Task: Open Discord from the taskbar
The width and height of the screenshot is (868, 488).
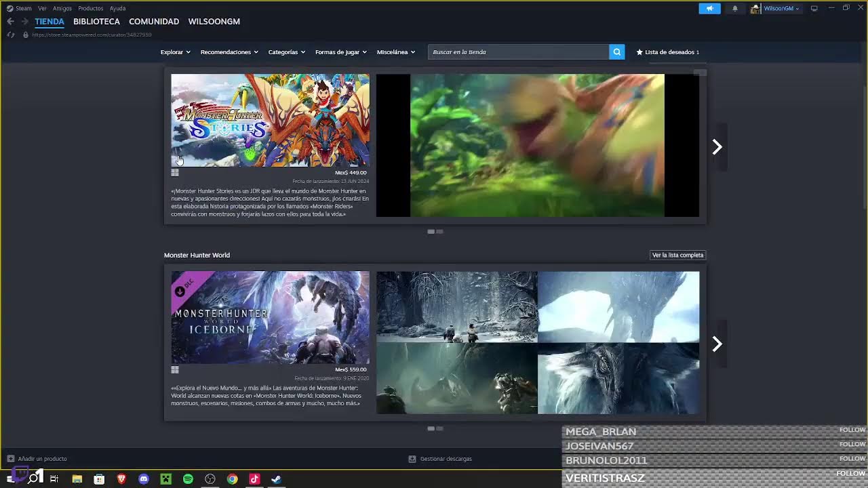Action: click(144, 479)
